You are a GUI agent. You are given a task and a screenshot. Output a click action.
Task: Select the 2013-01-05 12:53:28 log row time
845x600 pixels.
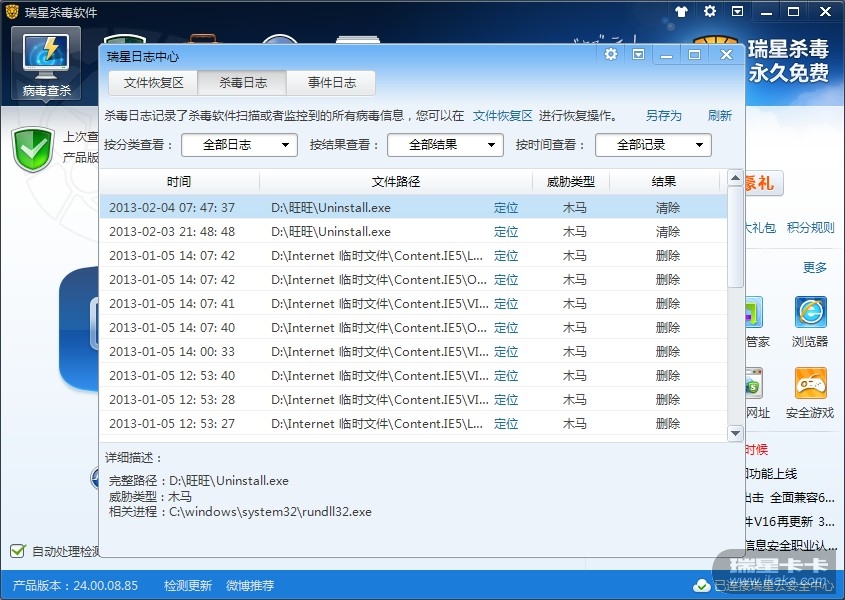pyautogui.click(x=172, y=400)
